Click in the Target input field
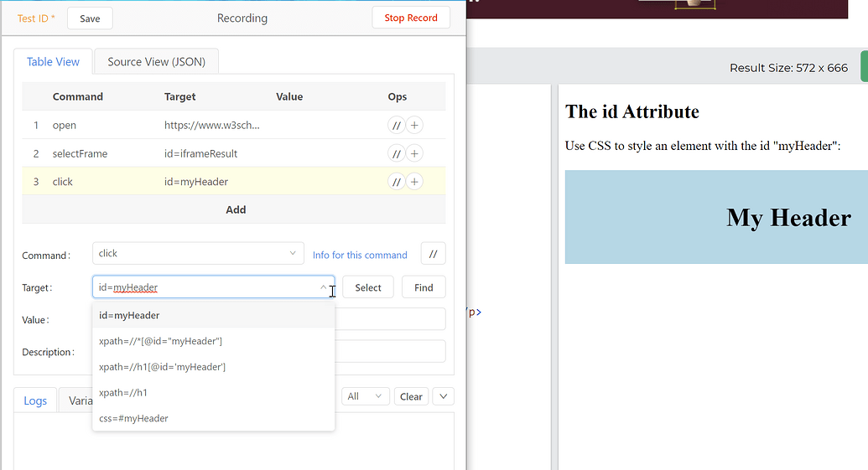868x470 pixels. coord(213,287)
